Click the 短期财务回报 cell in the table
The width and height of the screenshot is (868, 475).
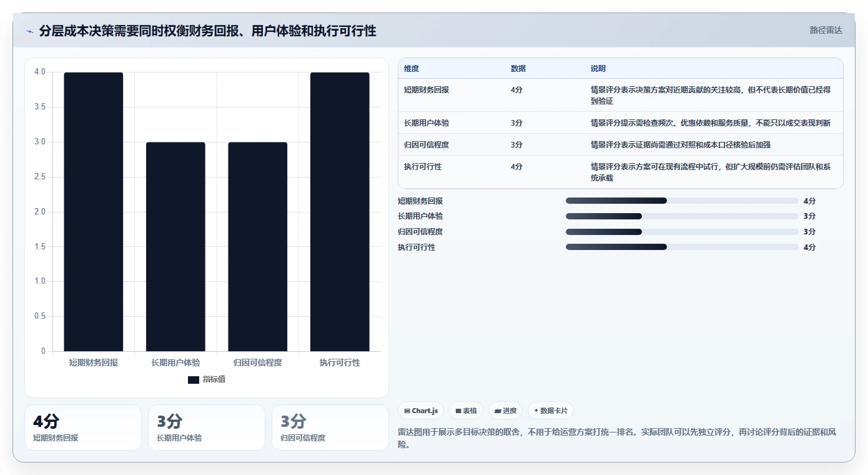tap(427, 90)
